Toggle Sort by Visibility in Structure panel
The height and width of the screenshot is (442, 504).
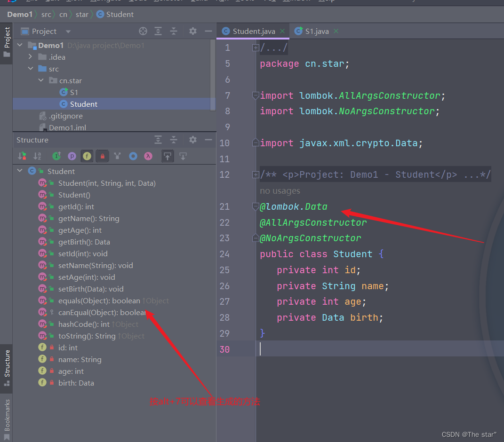[x=22, y=156]
